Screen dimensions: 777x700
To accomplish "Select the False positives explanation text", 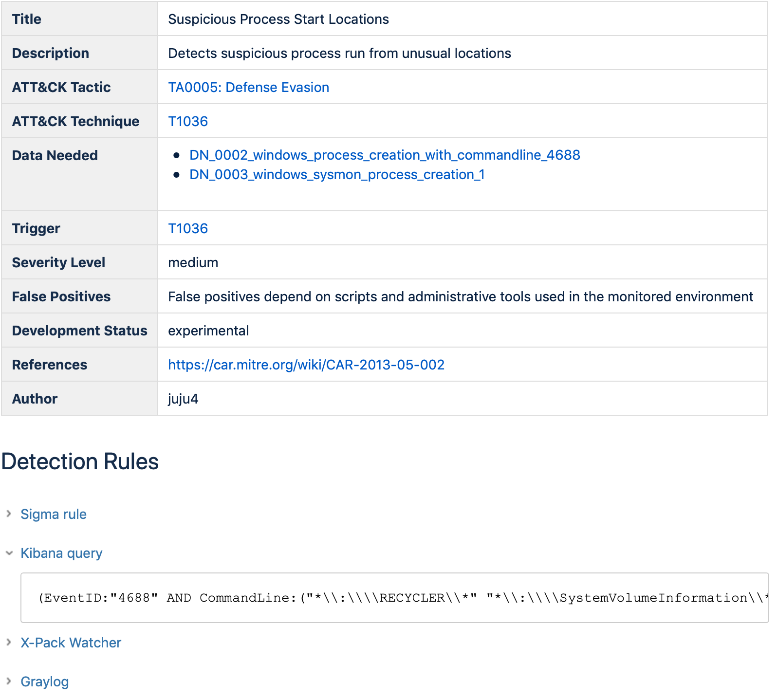I will point(461,296).
